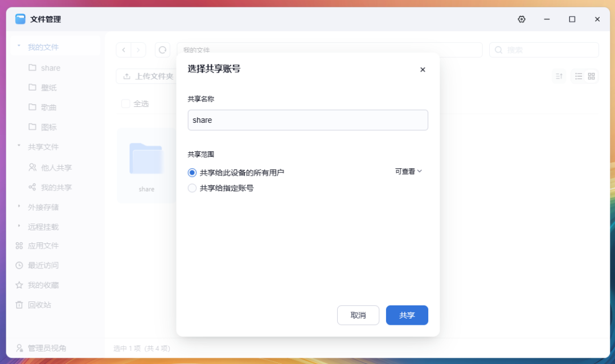Image resolution: width=615 pixels, height=364 pixels.
Task: Open the file manager settings gear icon
Action: pyautogui.click(x=521, y=19)
